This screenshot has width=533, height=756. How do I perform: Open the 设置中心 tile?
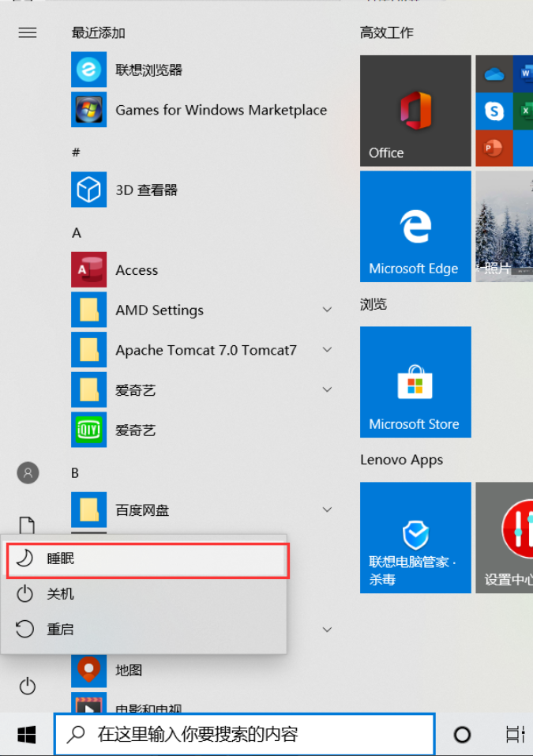[504, 538]
